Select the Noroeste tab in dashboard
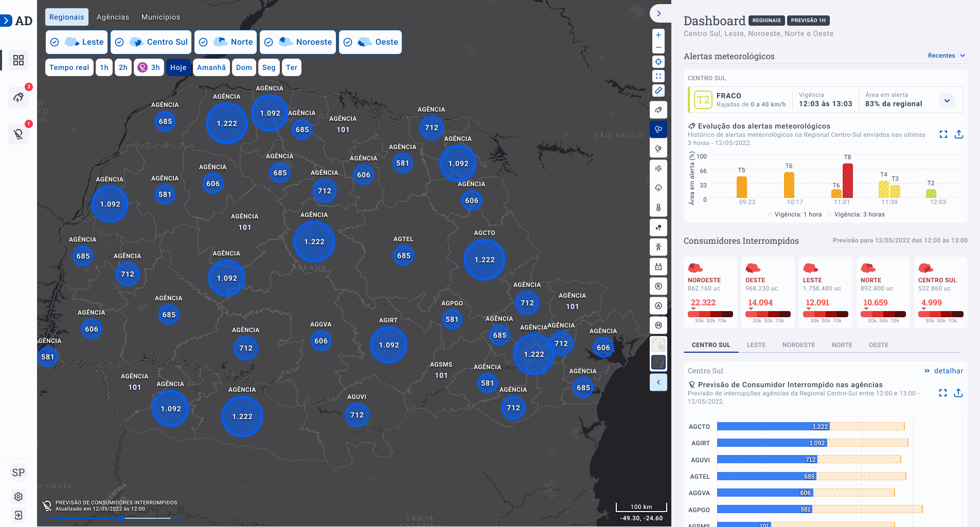The height and width of the screenshot is (527, 980). coord(798,345)
